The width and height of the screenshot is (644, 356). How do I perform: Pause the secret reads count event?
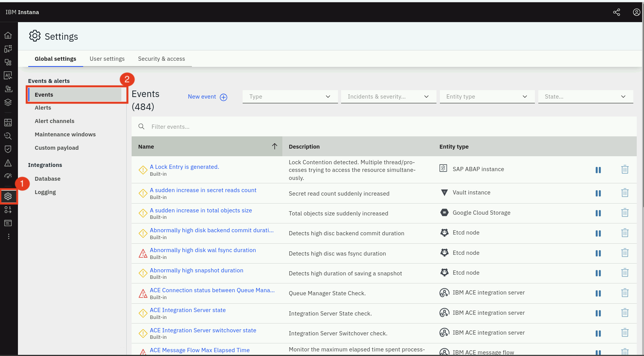[x=598, y=193]
